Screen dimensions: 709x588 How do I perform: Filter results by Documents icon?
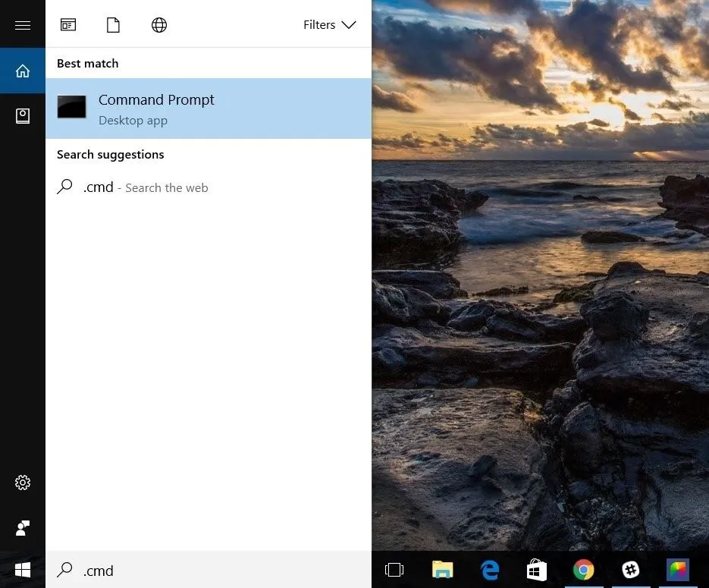(113, 25)
